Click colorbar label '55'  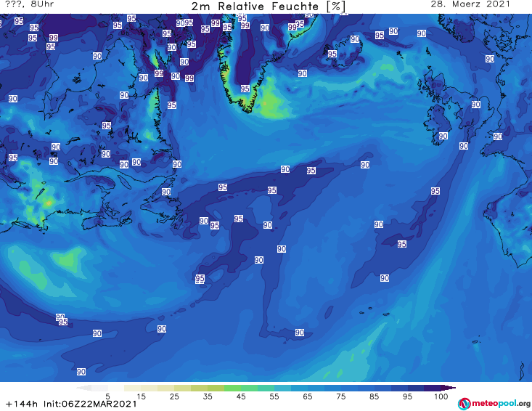274,396
